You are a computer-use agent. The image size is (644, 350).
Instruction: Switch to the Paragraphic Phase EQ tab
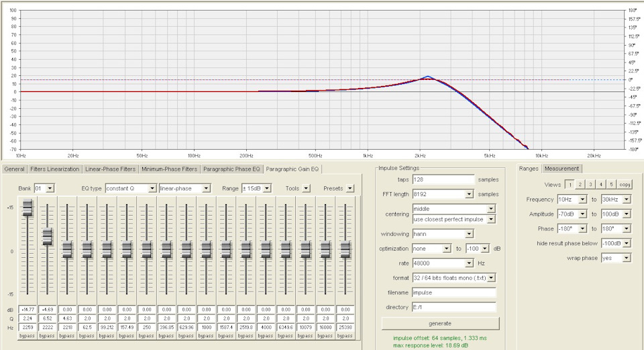(x=231, y=169)
